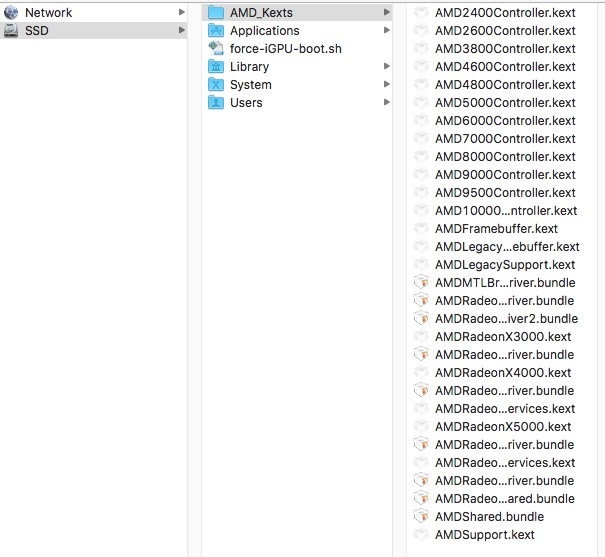Expand the Library folder arrow
605x557 pixels.
pos(387,66)
